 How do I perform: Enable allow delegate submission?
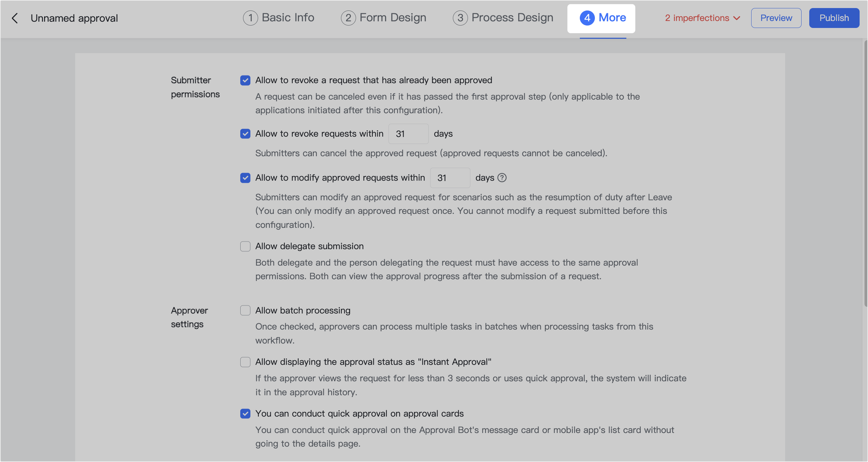(x=245, y=246)
